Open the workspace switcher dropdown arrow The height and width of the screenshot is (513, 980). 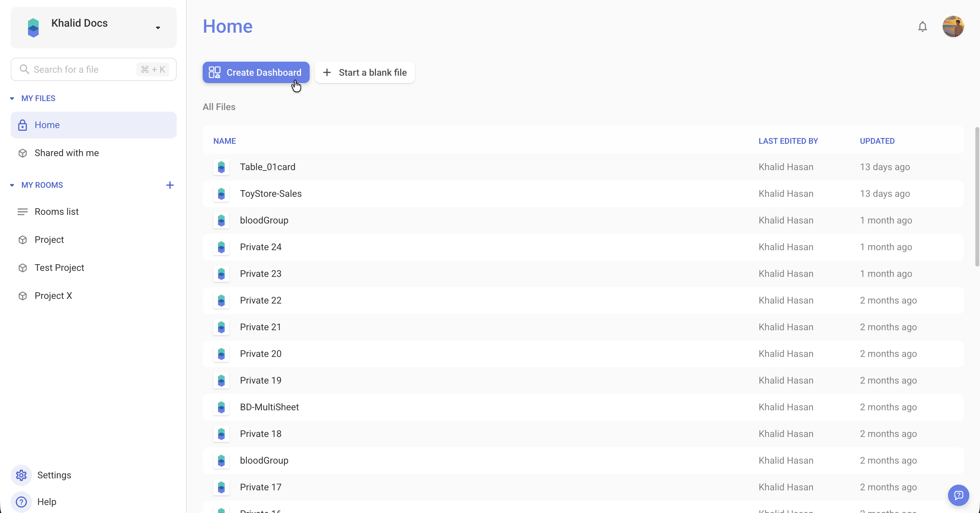tap(158, 28)
